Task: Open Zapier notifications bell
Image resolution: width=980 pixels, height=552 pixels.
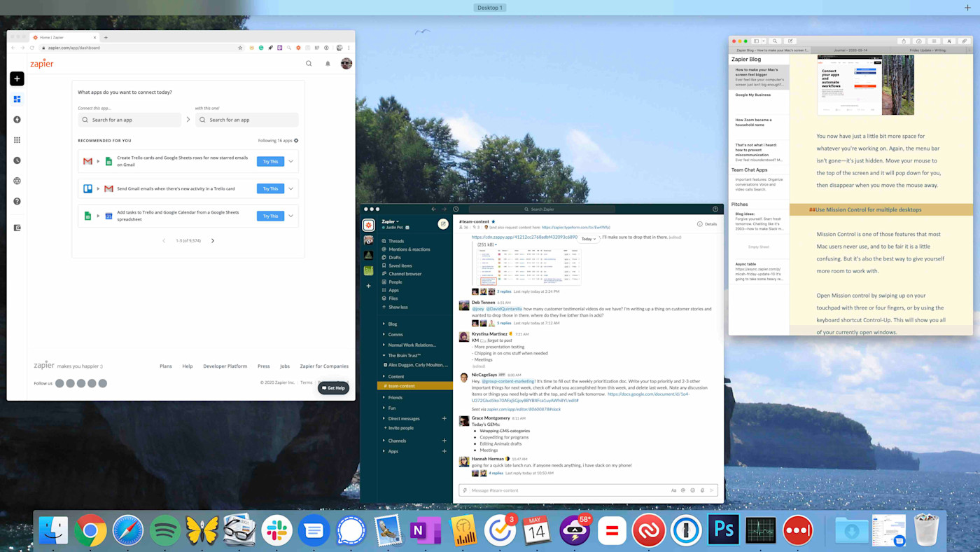Action: pos(328,64)
